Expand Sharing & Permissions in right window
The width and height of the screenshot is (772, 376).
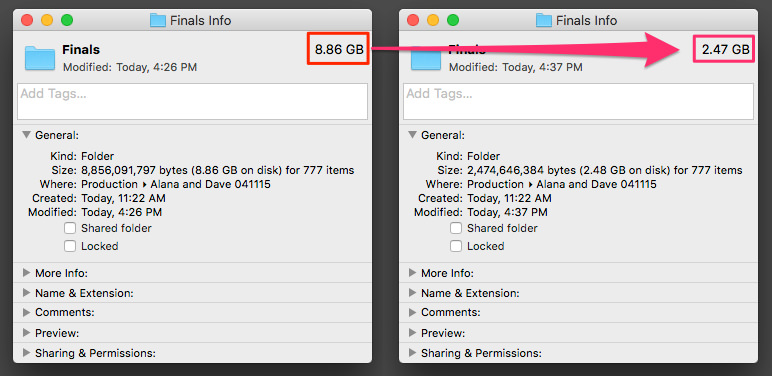tap(413, 353)
